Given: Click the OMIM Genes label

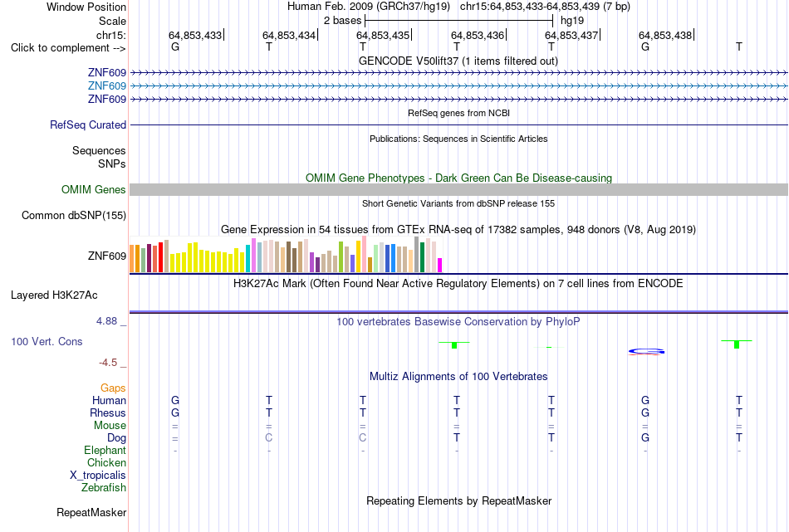Looking at the screenshot, I should click(93, 189).
